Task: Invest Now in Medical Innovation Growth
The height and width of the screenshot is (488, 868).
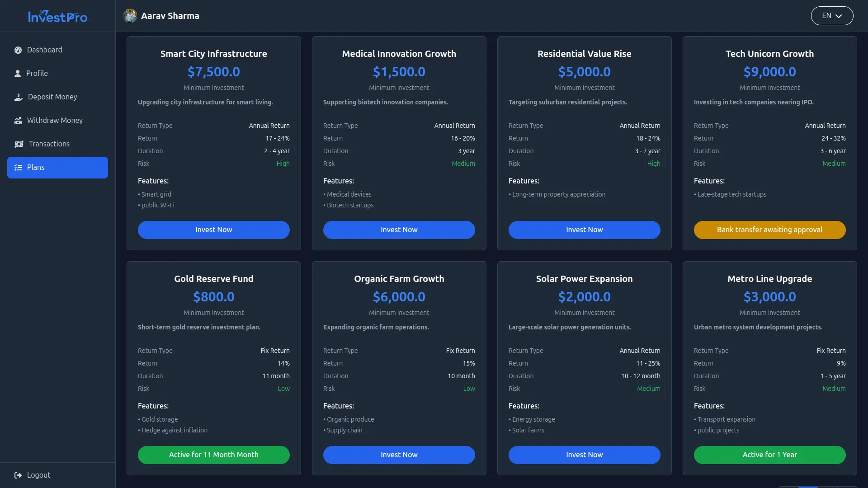Action: click(x=399, y=230)
